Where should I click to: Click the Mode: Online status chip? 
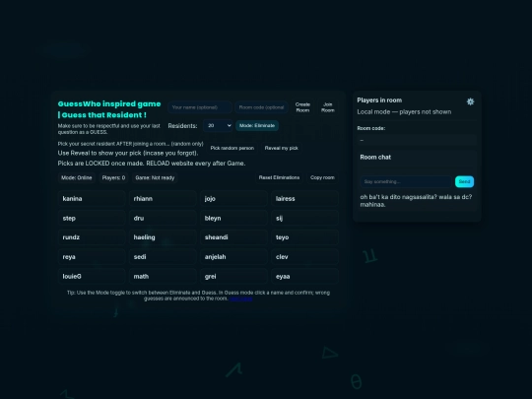click(x=76, y=177)
